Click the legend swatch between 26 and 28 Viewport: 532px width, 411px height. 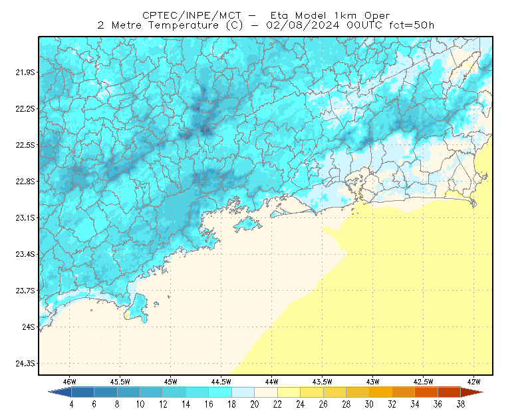click(335, 392)
